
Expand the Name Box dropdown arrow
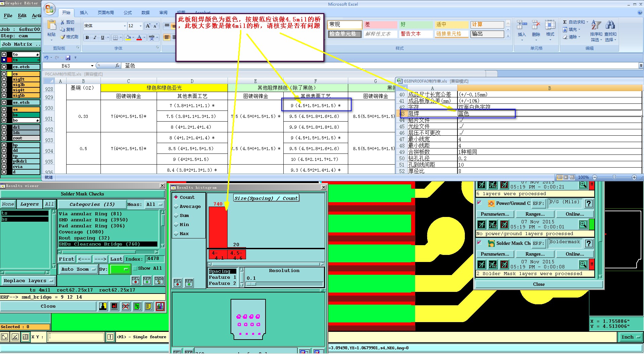[92, 66]
